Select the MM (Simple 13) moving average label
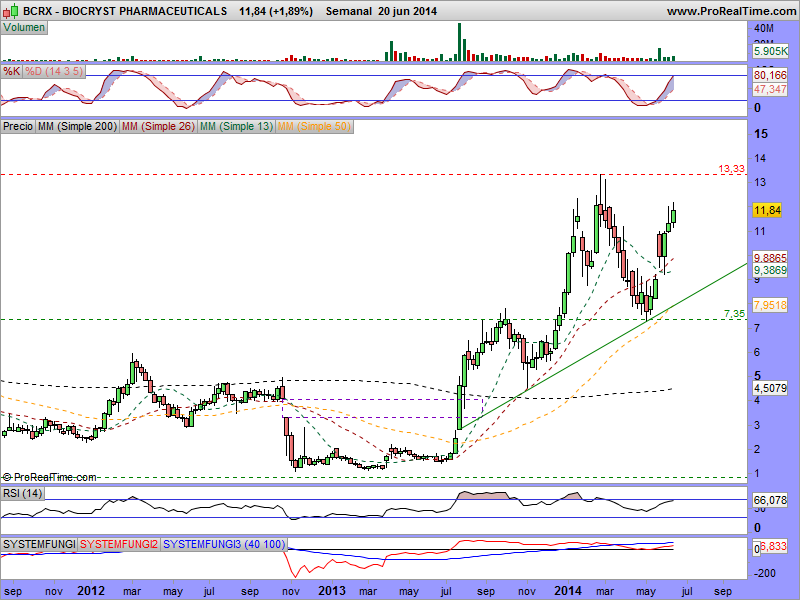800x600 pixels. pyautogui.click(x=236, y=126)
